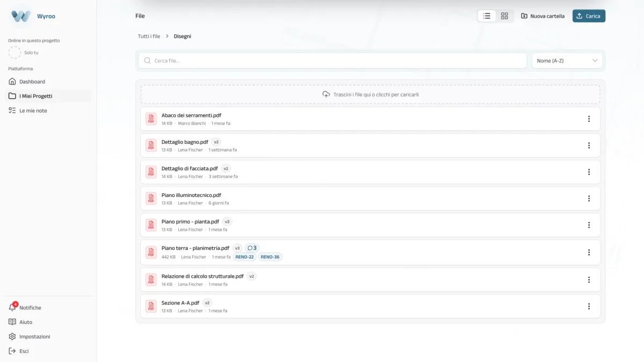Open the RENO-36 tag link
This screenshot has width=644, height=362.
click(270, 257)
